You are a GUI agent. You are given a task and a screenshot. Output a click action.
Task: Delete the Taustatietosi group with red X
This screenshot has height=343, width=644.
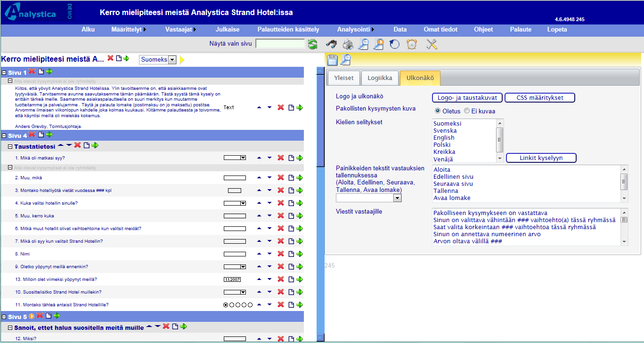78,145
